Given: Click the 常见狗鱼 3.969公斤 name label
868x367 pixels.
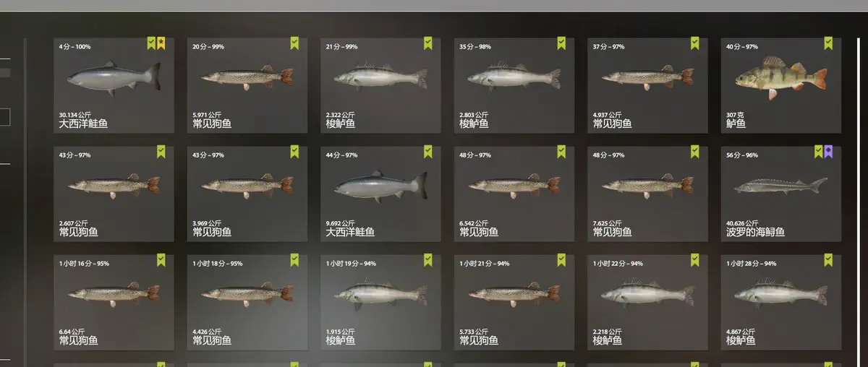Looking at the screenshot, I should 212,232.
